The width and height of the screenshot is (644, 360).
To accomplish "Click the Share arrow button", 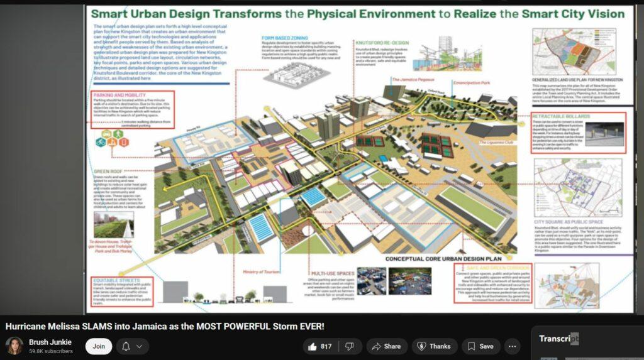I will 386,346.
